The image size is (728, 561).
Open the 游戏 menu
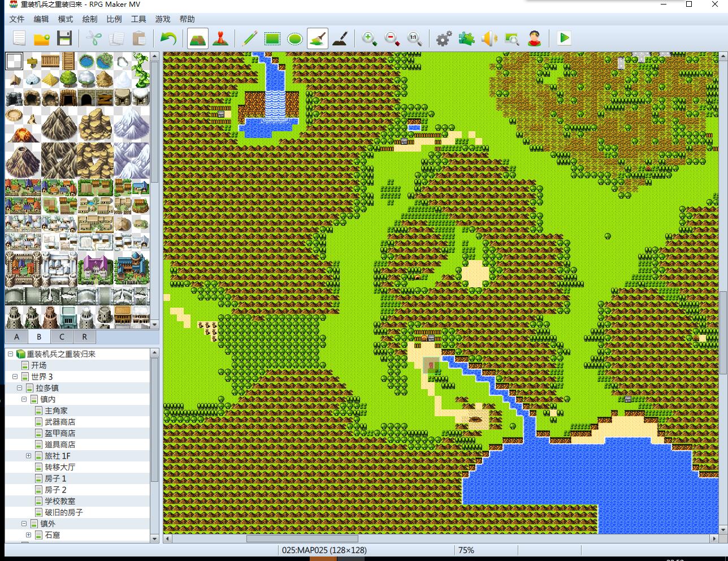point(163,19)
